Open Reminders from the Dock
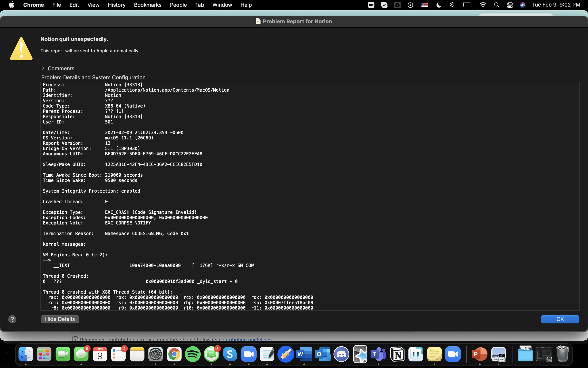Viewport: 588px width, 368px height. point(119,354)
